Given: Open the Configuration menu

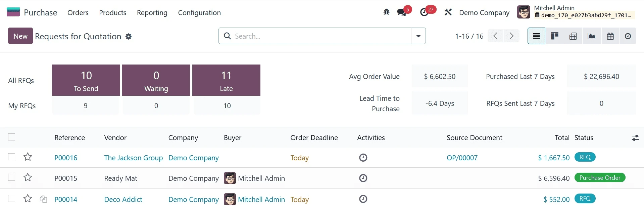Looking at the screenshot, I should (199, 13).
